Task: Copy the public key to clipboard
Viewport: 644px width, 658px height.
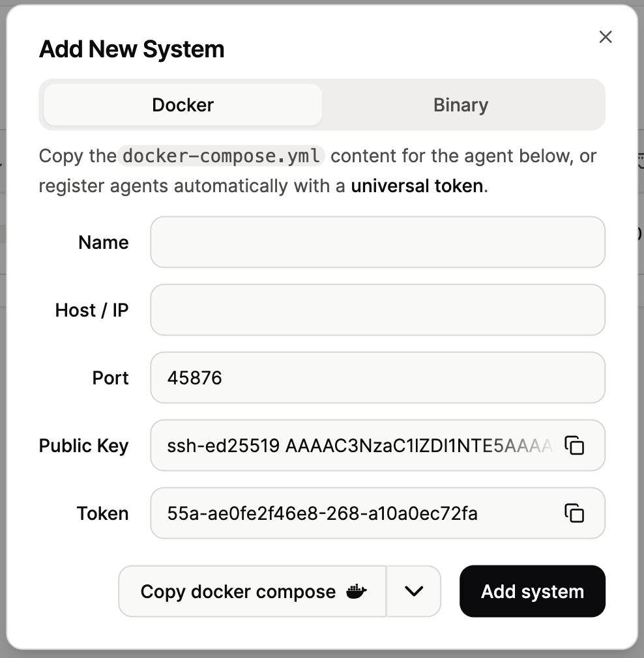Action: click(x=574, y=446)
